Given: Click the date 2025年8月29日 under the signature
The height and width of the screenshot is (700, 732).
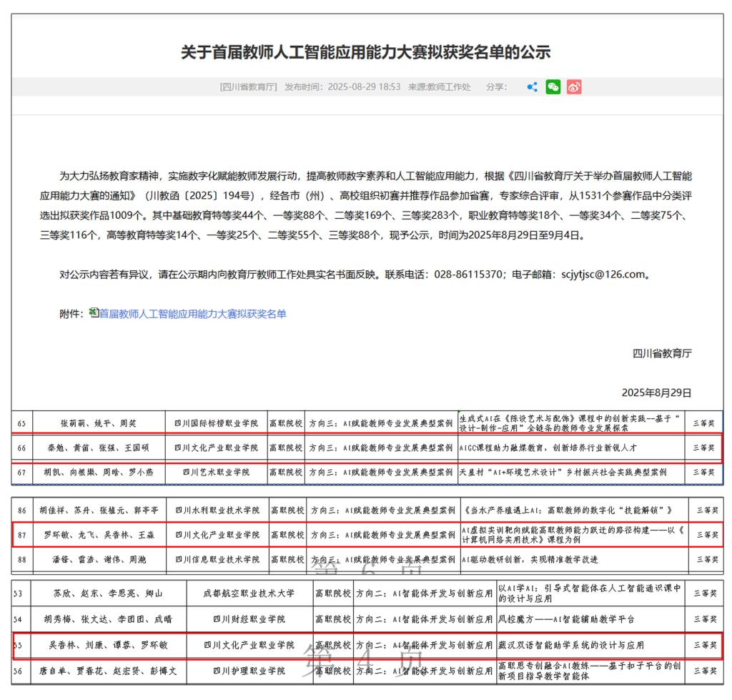Looking at the screenshot, I should [656, 393].
